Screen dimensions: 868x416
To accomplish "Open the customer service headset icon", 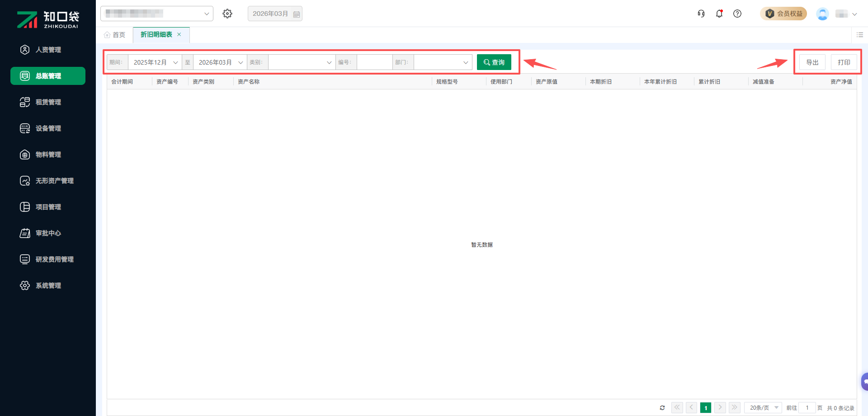I will [x=701, y=14].
